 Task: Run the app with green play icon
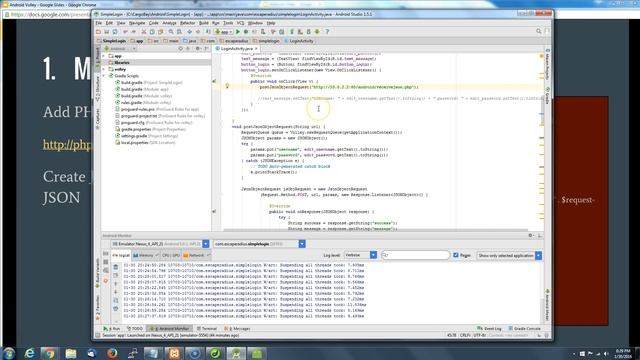238,31
